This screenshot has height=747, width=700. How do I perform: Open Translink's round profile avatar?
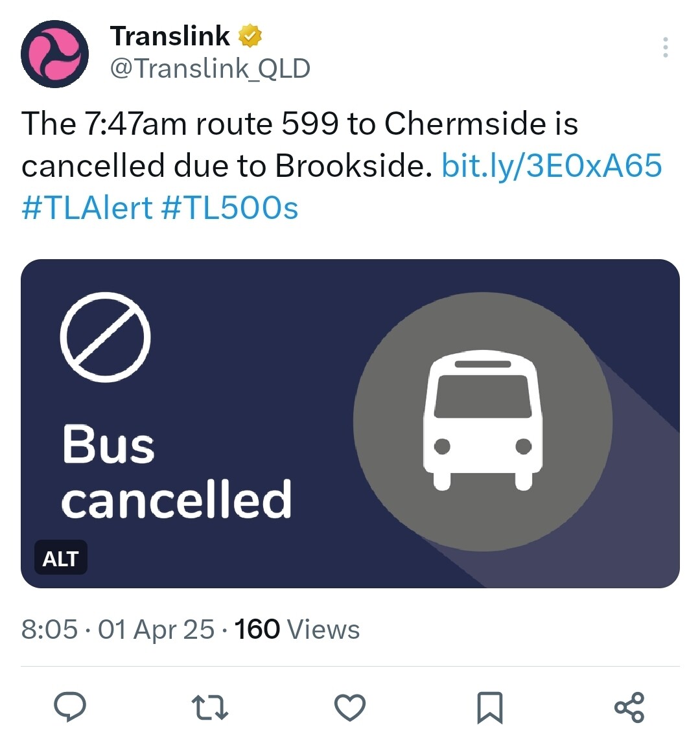tap(54, 54)
